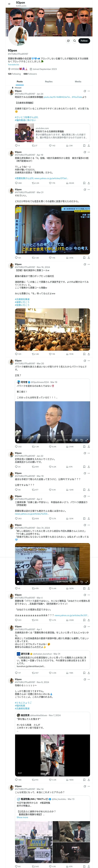
Task: Open more options on pinned post
Action: [x=89, y=91]
